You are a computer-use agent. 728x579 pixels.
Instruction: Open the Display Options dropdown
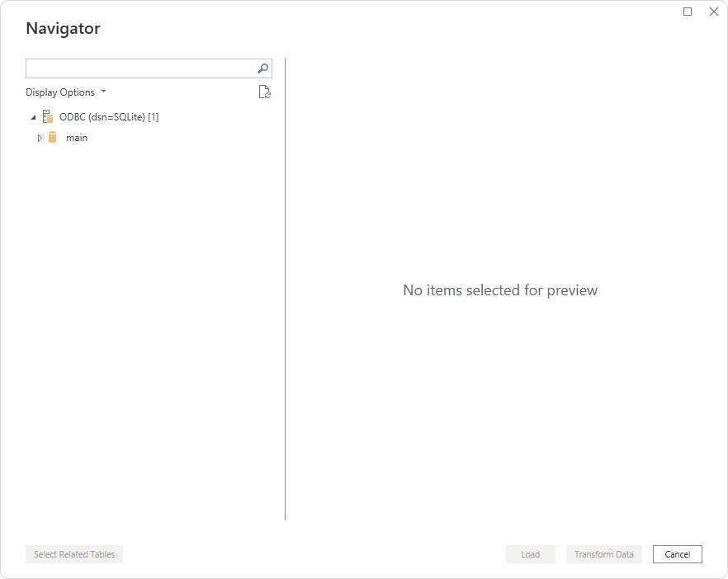(x=60, y=92)
